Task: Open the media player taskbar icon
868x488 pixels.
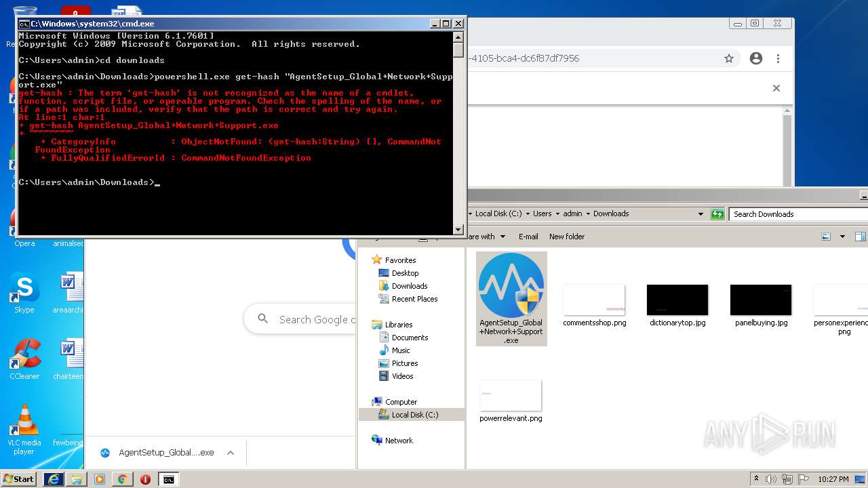Action: (100, 479)
